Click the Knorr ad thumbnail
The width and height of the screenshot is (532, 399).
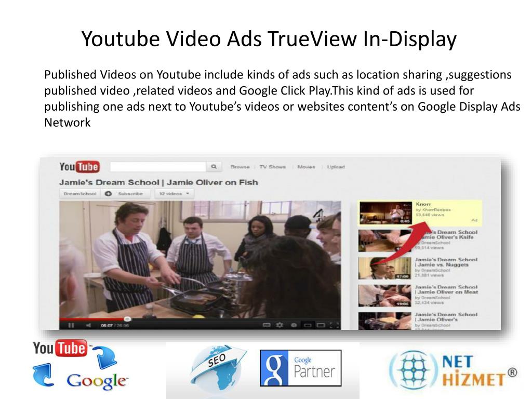coord(385,212)
